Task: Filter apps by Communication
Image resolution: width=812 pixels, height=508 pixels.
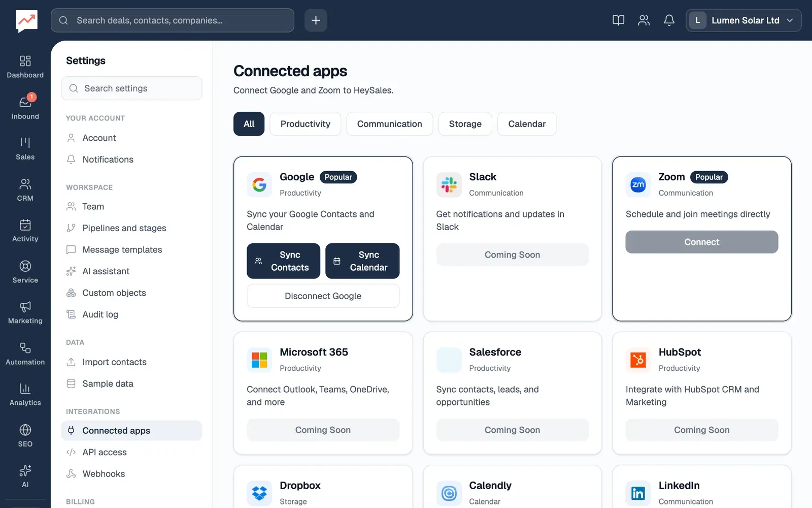Action: (389, 124)
